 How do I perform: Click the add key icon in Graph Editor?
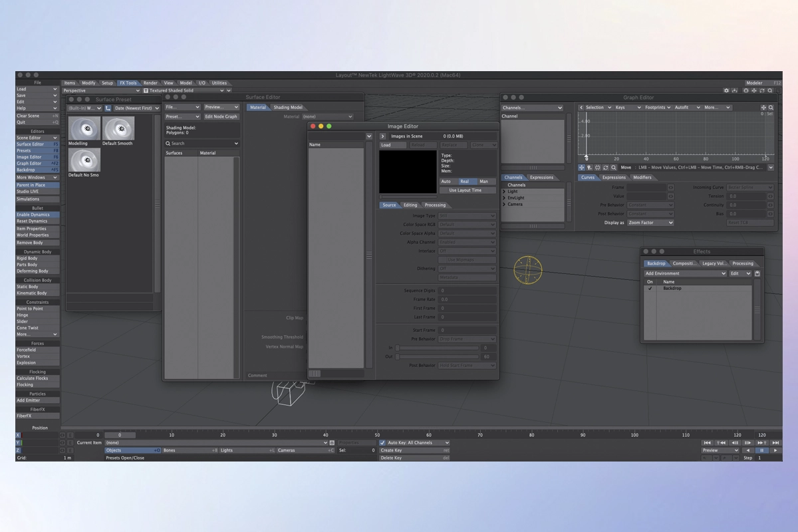(x=589, y=168)
